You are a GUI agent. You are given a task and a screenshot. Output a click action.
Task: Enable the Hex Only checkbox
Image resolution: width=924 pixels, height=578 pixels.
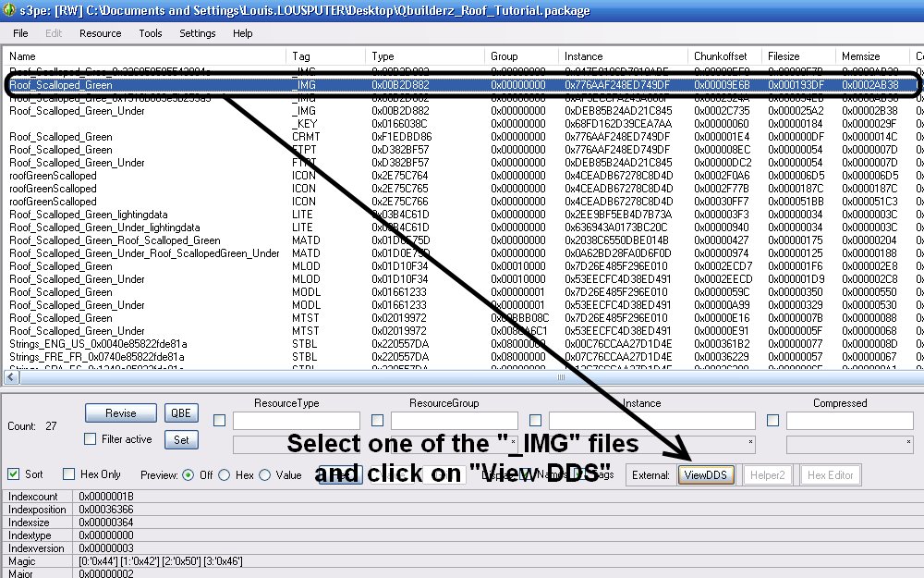pos(69,474)
